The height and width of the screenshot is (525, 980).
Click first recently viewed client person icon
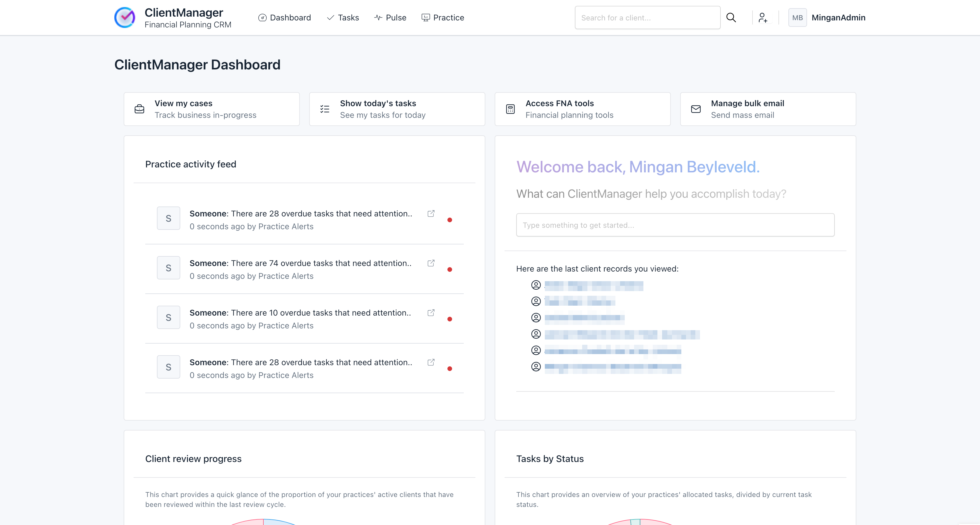[536, 285]
